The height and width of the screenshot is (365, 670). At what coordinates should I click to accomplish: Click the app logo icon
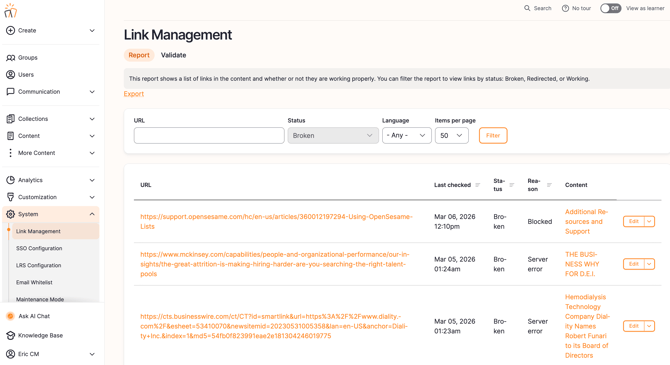10,11
